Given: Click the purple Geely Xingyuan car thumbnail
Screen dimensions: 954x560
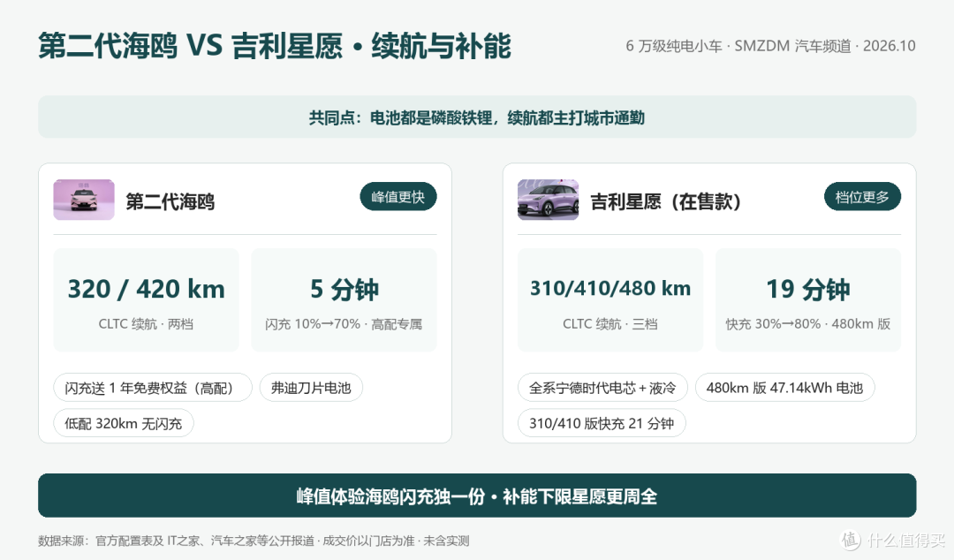Looking at the screenshot, I should click(x=549, y=200).
